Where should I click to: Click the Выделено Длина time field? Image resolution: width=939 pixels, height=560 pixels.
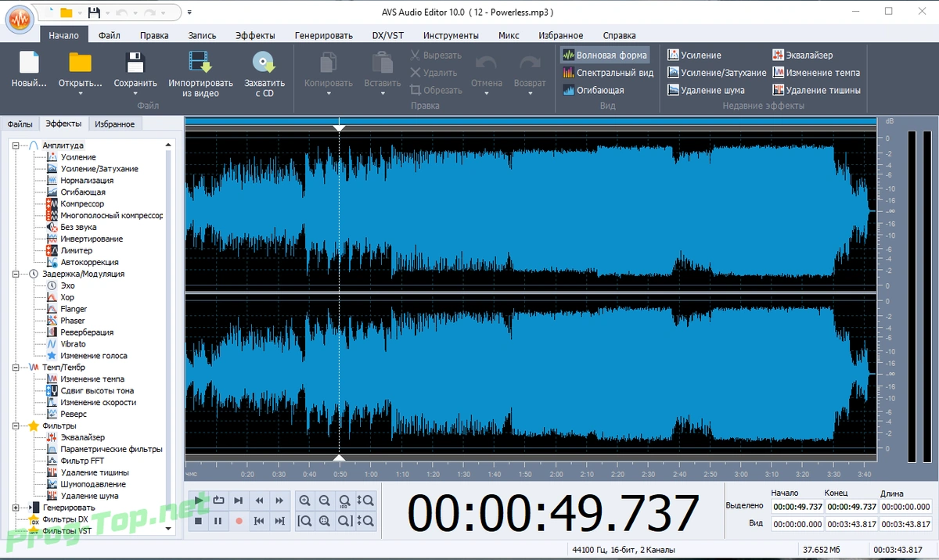pos(906,507)
